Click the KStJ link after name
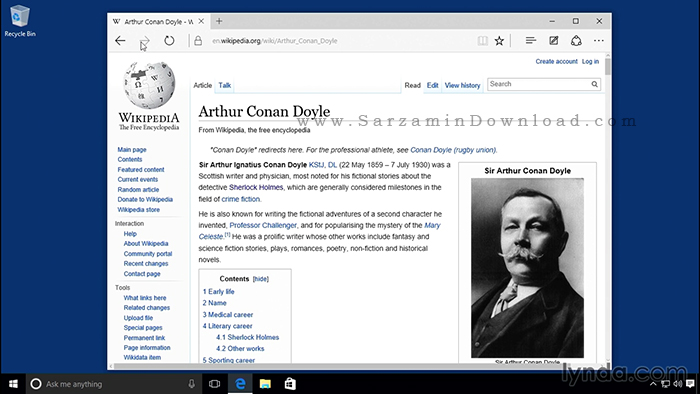This screenshot has height=394, width=700. (317, 165)
